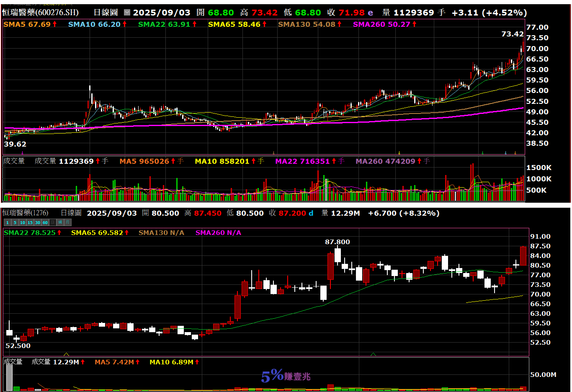Click the SMA130 N/A label
This screenshot has height=392, width=572.
tap(161, 233)
